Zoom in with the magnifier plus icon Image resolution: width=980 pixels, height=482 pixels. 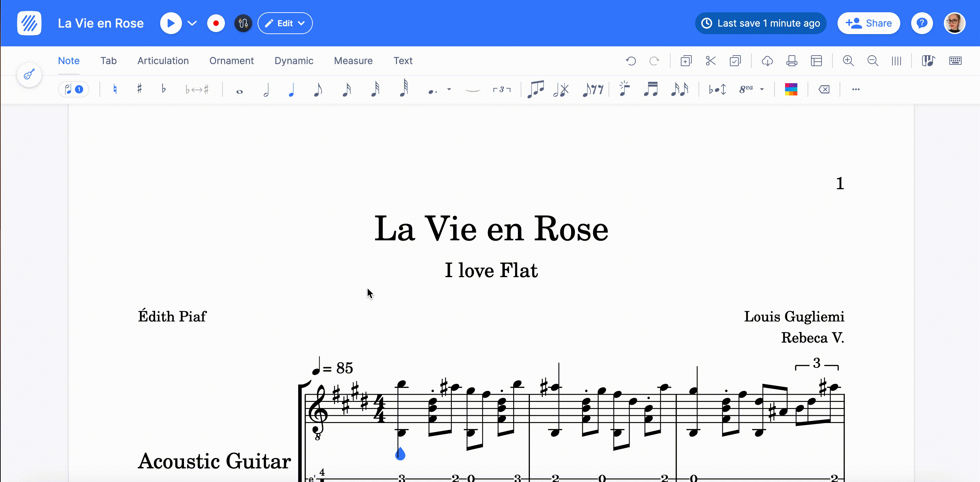point(848,61)
